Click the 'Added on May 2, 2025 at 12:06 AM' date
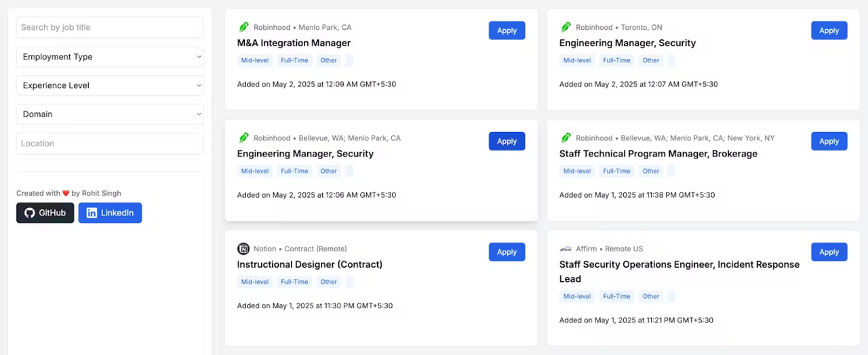This screenshot has height=355, width=868. pos(317,195)
